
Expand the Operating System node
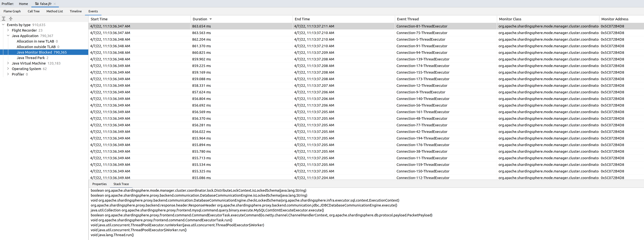[8, 69]
